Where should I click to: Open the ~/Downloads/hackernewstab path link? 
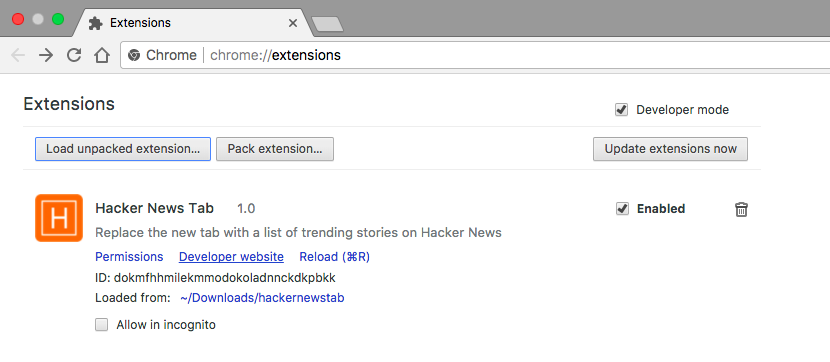262,298
